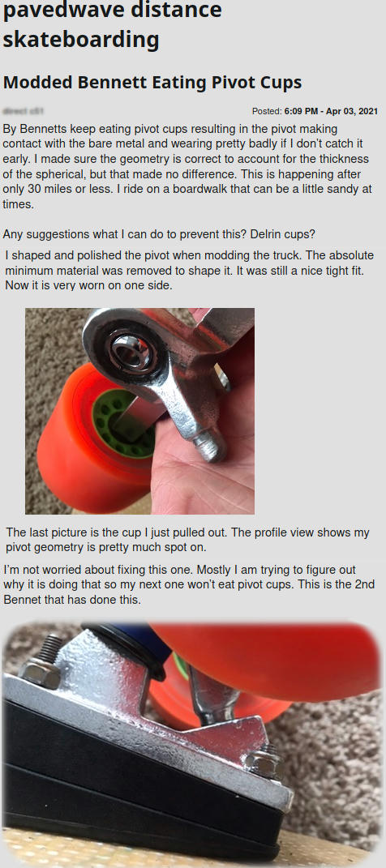
Task: Click the orange wheel in the first photo
Action: click(88, 438)
